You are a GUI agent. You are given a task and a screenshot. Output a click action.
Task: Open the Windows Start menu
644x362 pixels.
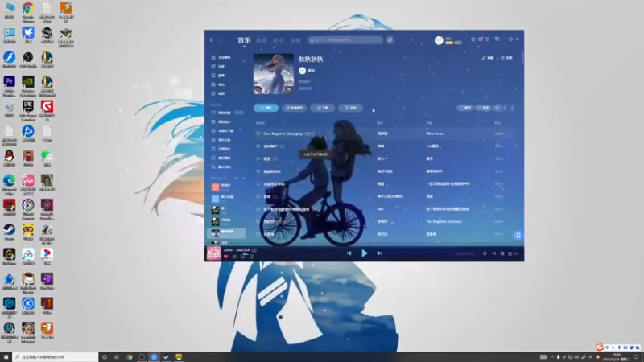tap(6, 357)
